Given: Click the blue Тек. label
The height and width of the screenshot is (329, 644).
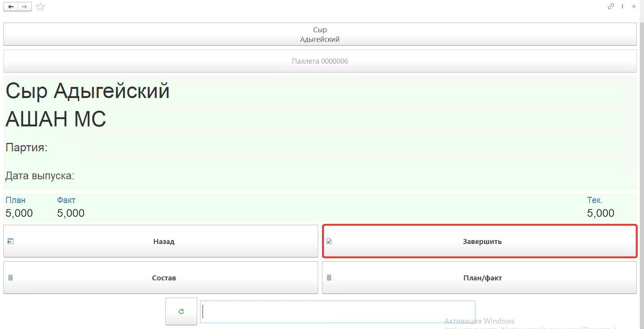Looking at the screenshot, I should [x=595, y=200].
